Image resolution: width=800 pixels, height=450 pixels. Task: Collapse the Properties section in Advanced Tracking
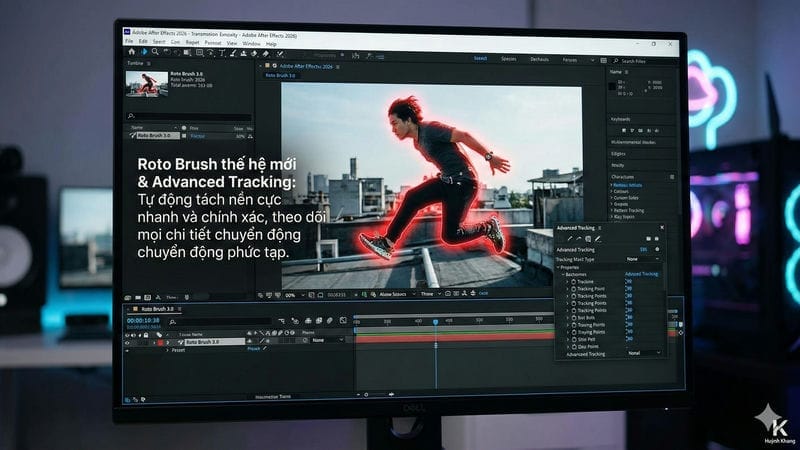(558, 267)
